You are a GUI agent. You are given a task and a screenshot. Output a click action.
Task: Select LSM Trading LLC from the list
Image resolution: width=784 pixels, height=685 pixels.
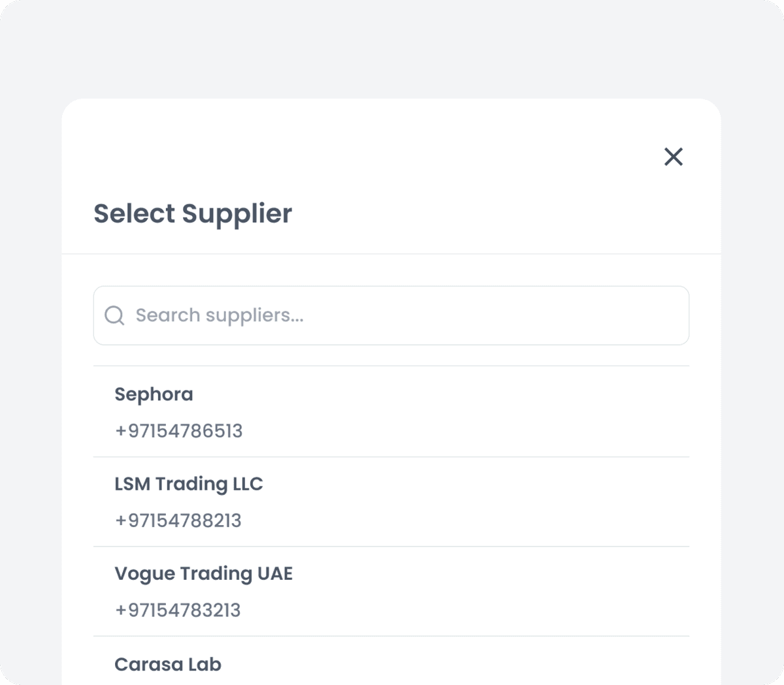[x=392, y=500]
